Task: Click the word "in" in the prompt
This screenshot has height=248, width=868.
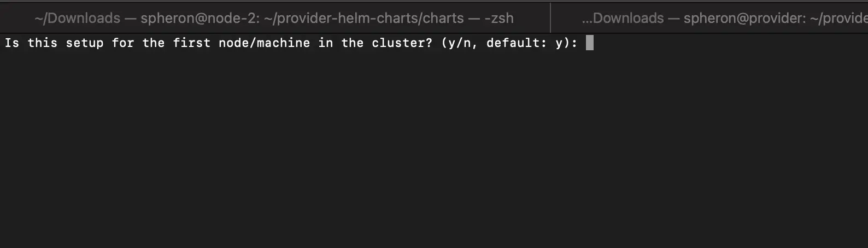Action: [x=325, y=43]
